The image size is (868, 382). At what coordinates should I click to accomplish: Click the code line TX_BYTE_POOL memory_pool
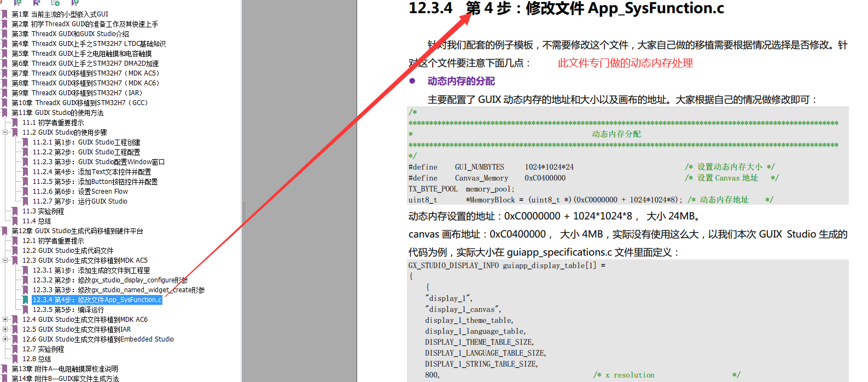pos(462,189)
